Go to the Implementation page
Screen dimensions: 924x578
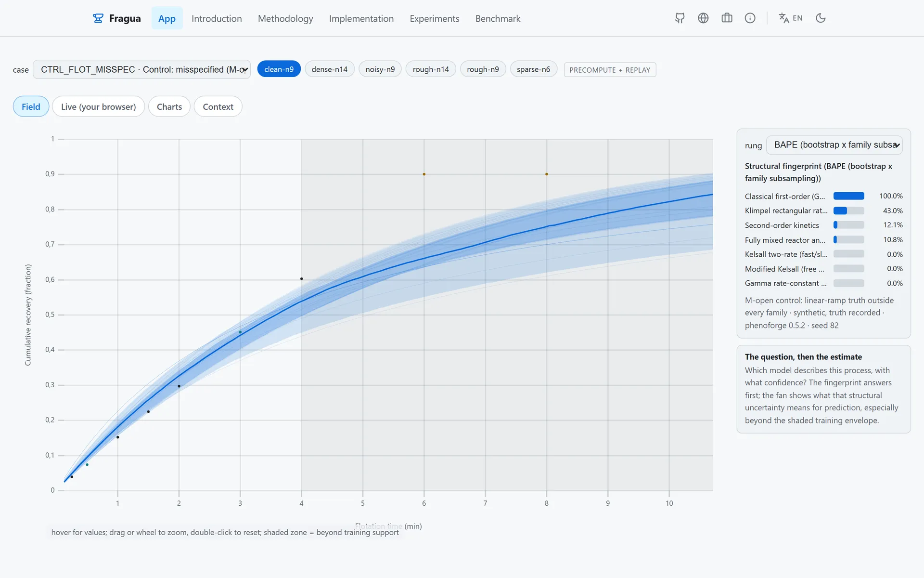tap(361, 18)
